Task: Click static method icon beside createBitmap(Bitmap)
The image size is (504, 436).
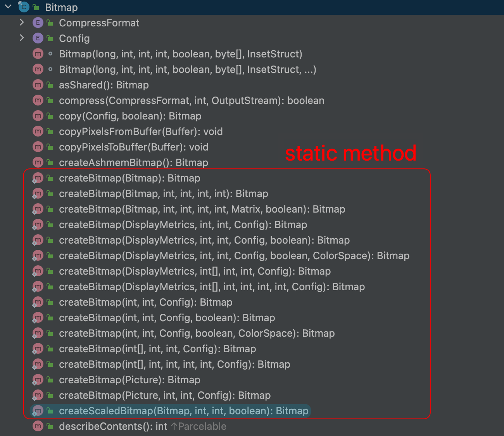Action: 38,178
